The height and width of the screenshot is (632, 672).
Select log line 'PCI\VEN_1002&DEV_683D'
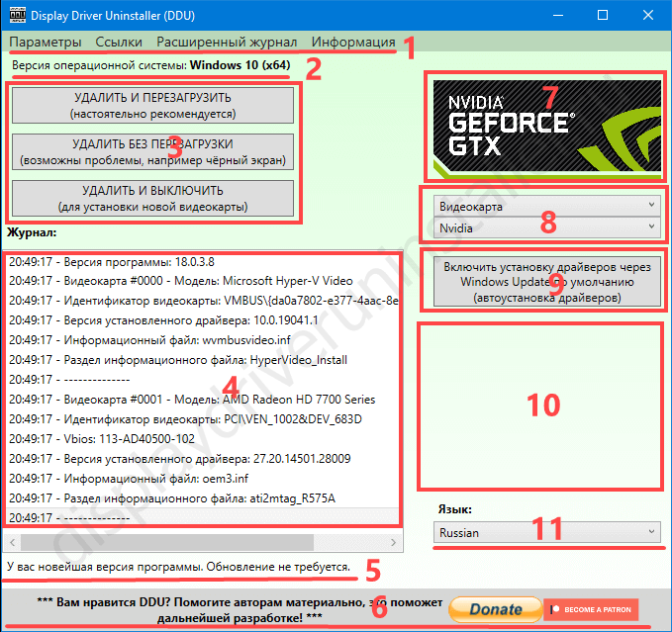coord(203,418)
